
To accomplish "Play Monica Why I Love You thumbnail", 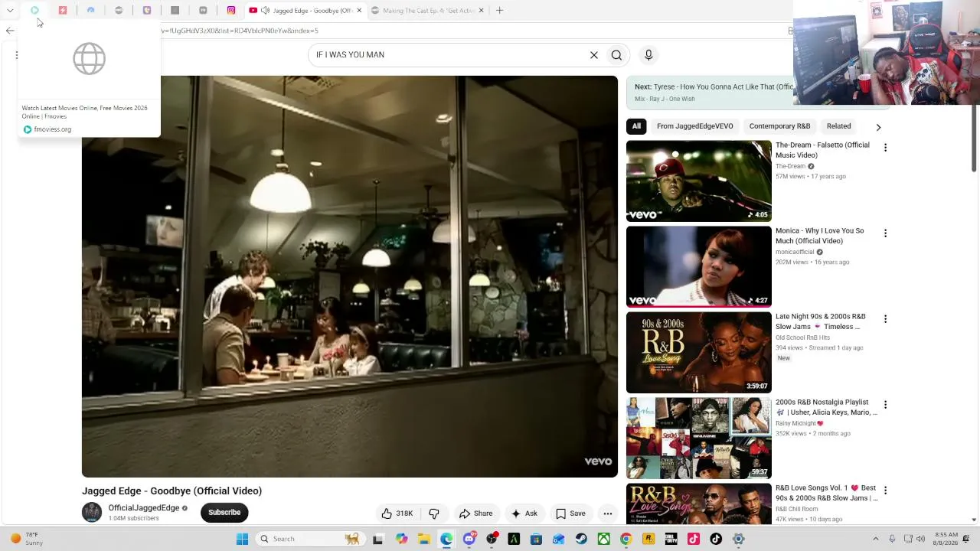I will [699, 267].
